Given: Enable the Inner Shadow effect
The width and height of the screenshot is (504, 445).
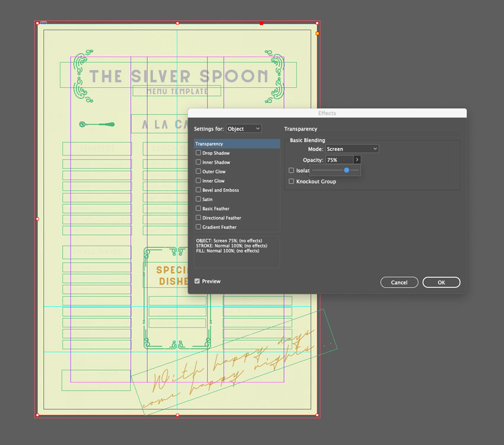Looking at the screenshot, I should tap(199, 162).
